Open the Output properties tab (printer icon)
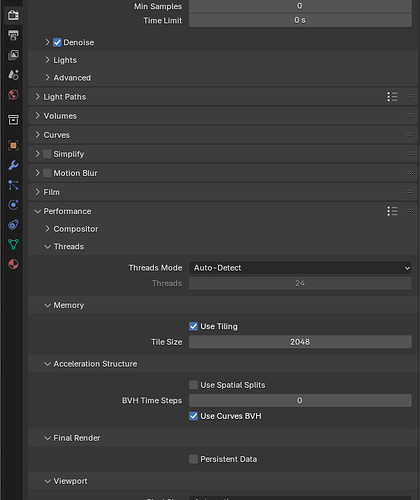Screen dimensions: 420x500 pyautogui.click(x=13, y=35)
